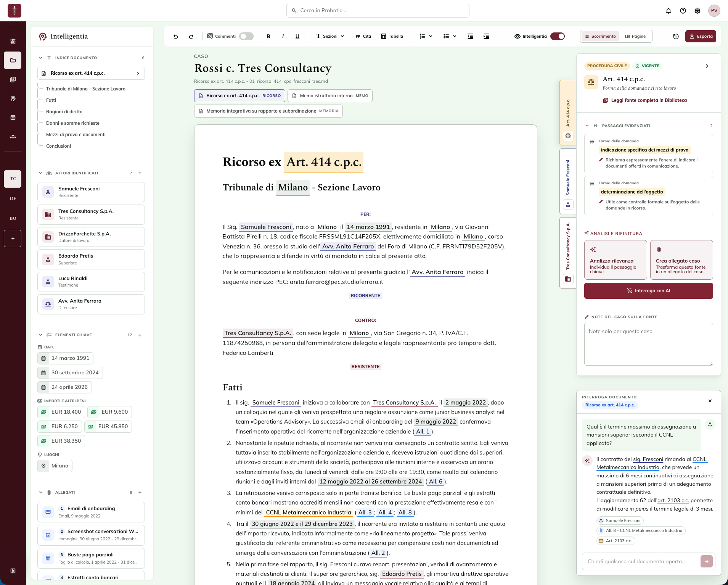Click Crea allegato caso card
Screen dimensions: 728x585
(x=681, y=260)
